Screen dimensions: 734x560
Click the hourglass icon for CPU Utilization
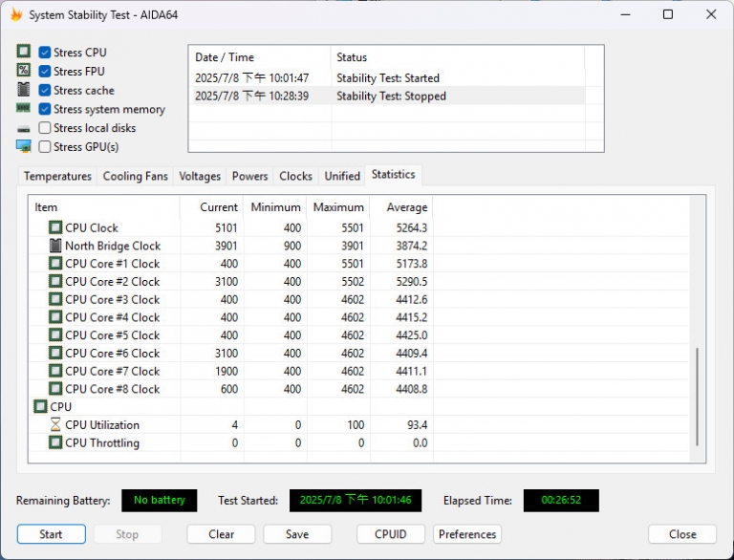(x=55, y=424)
